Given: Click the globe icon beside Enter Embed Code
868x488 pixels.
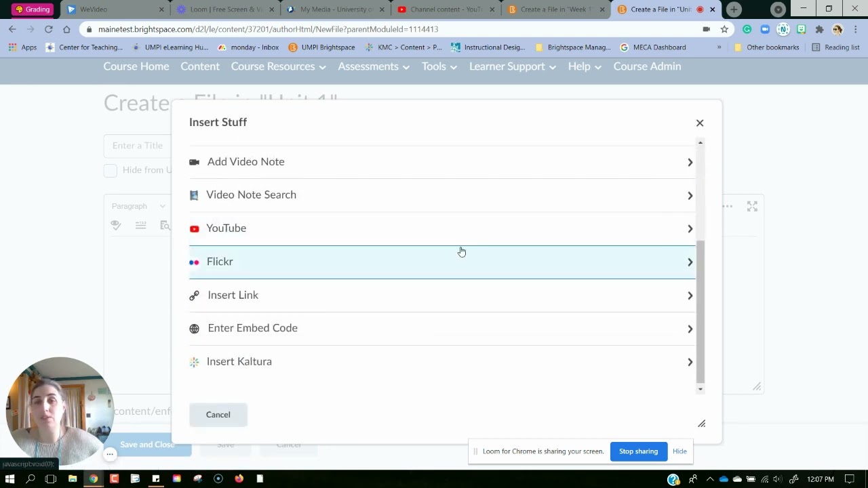Looking at the screenshot, I should click(194, 329).
